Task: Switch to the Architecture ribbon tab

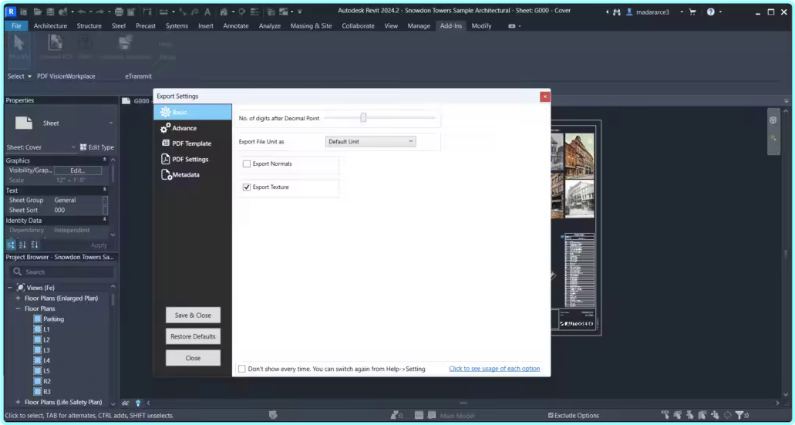Action: pos(50,26)
